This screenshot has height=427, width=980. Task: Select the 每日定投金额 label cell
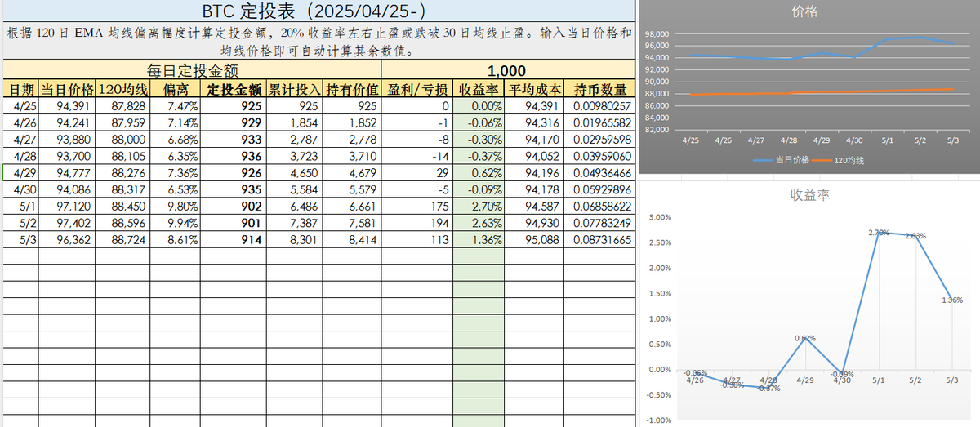[x=191, y=71]
